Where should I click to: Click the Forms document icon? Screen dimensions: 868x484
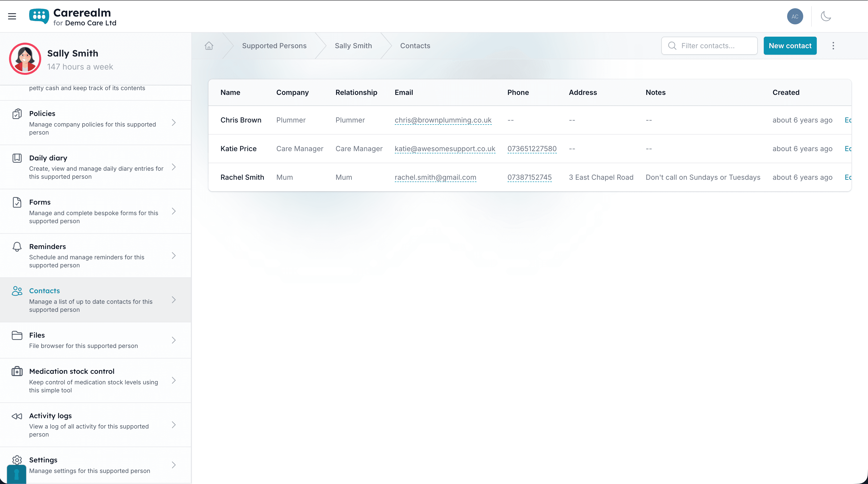coord(17,202)
